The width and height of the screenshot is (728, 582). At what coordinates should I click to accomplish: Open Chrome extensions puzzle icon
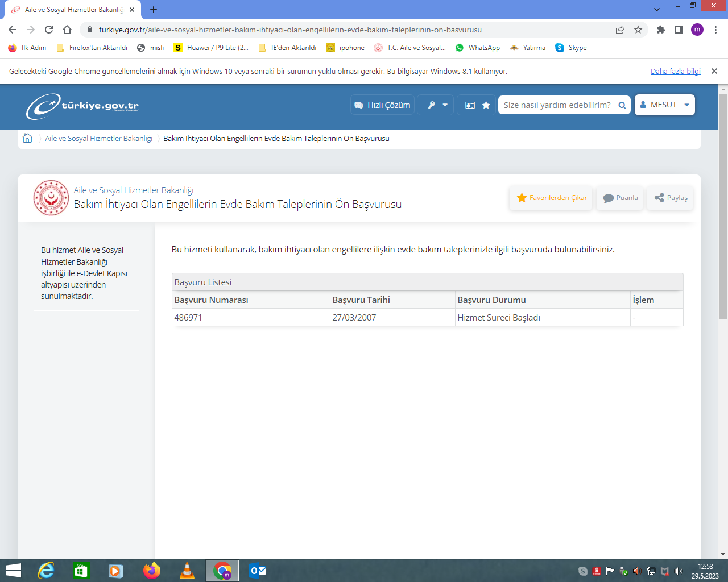pyautogui.click(x=660, y=30)
